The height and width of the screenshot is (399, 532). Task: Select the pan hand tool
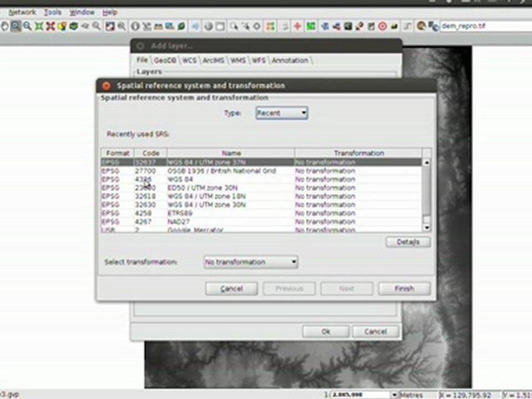(x=5, y=26)
